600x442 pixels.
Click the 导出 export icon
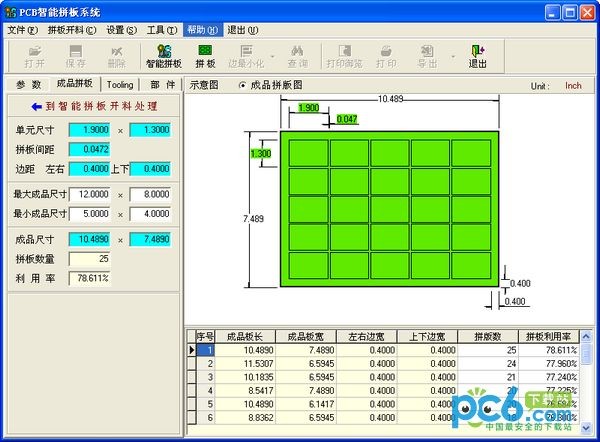pos(427,57)
